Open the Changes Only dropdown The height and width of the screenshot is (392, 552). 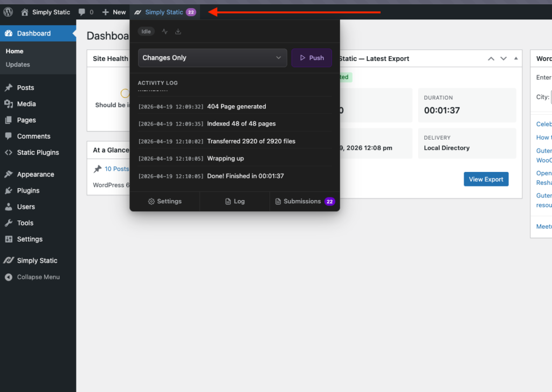pyautogui.click(x=212, y=58)
